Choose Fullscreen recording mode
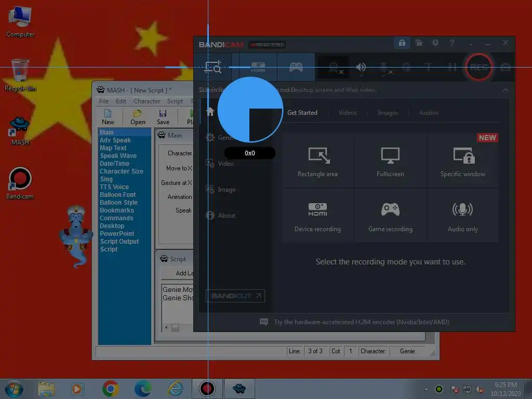Screen dimensions: 532x399 pyautogui.click(x=390, y=161)
